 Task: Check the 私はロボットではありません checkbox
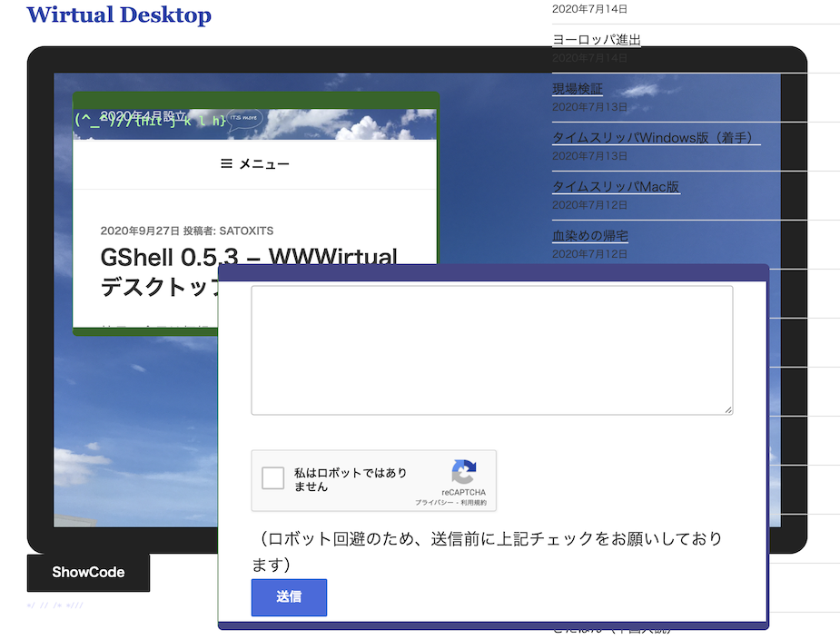click(x=273, y=479)
